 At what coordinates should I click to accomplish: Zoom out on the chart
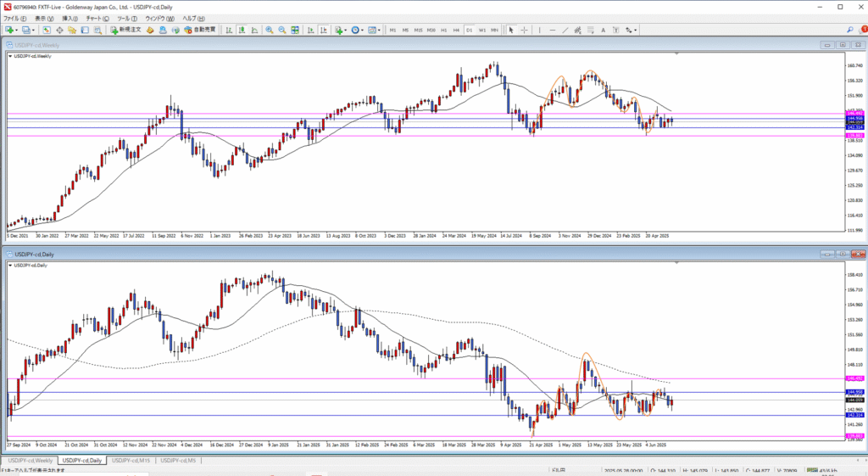281,30
